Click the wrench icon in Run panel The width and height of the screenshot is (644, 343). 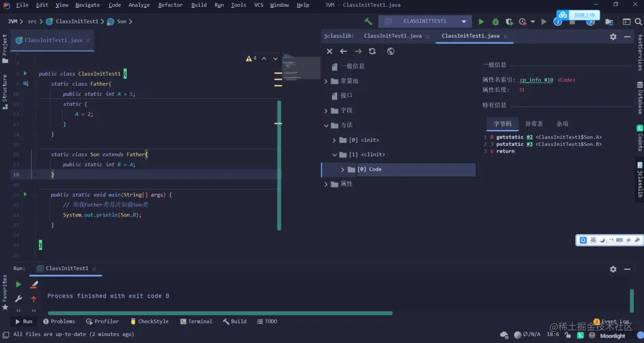point(19,298)
